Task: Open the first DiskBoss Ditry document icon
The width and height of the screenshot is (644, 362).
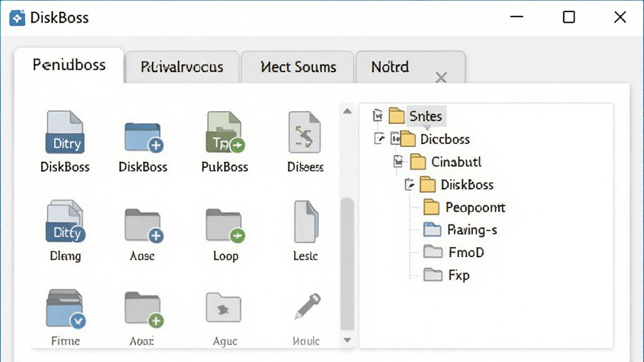Action: tap(65, 132)
